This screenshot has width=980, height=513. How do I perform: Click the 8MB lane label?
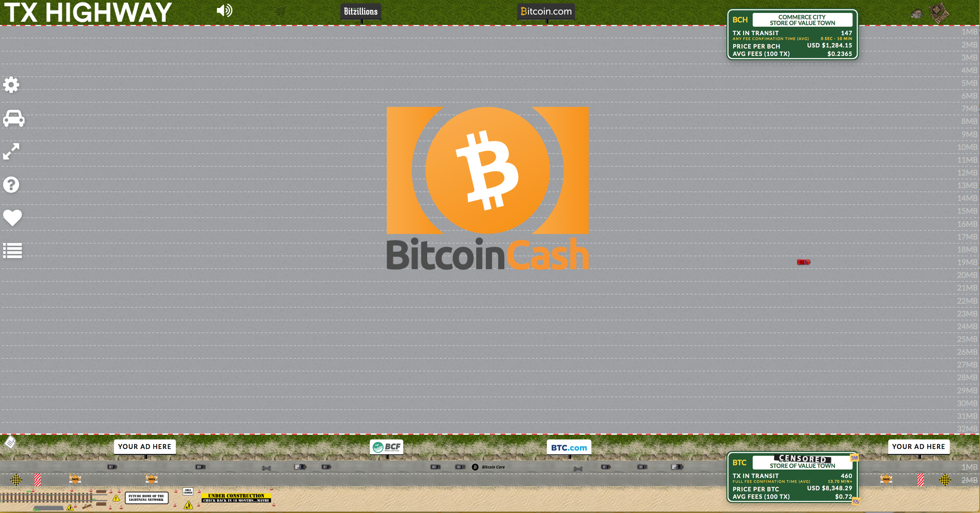click(x=969, y=121)
